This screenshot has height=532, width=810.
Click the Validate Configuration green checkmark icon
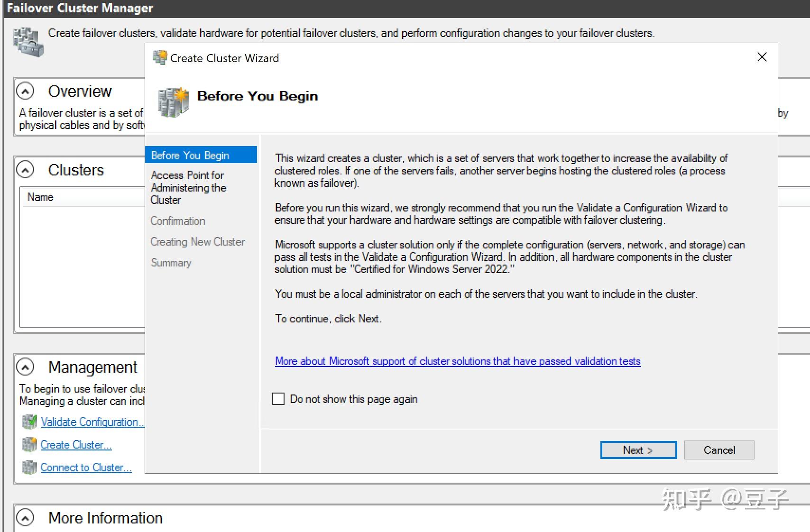click(x=29, y=422)
